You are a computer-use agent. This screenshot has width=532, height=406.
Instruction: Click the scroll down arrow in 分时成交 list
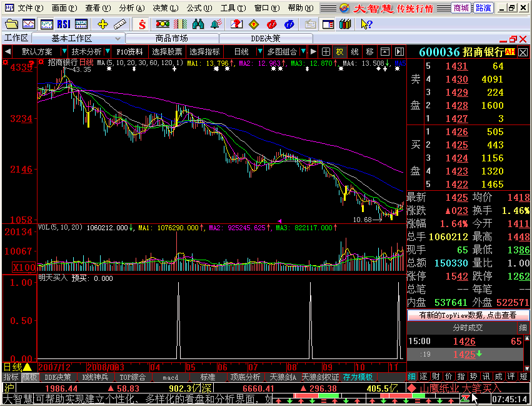point(526,368)
